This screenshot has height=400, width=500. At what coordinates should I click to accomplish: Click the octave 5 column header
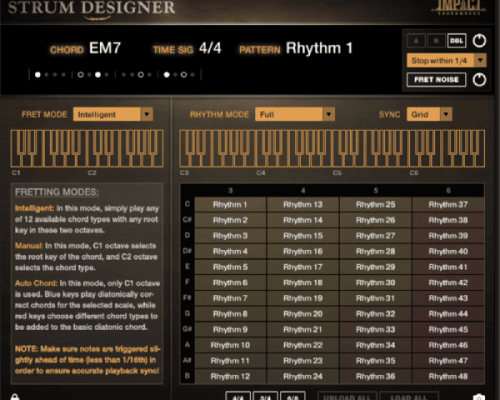point(376,190)
